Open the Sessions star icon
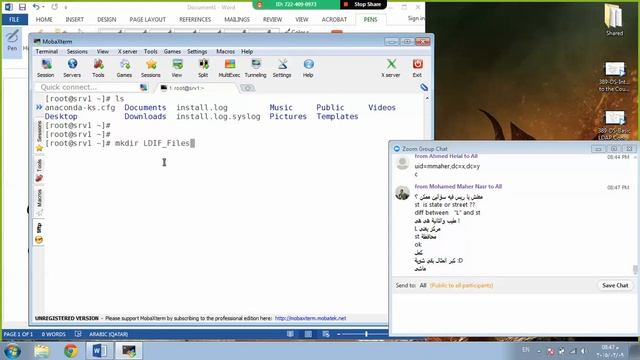This screenshot has height=360, width=640. (151, 68)
